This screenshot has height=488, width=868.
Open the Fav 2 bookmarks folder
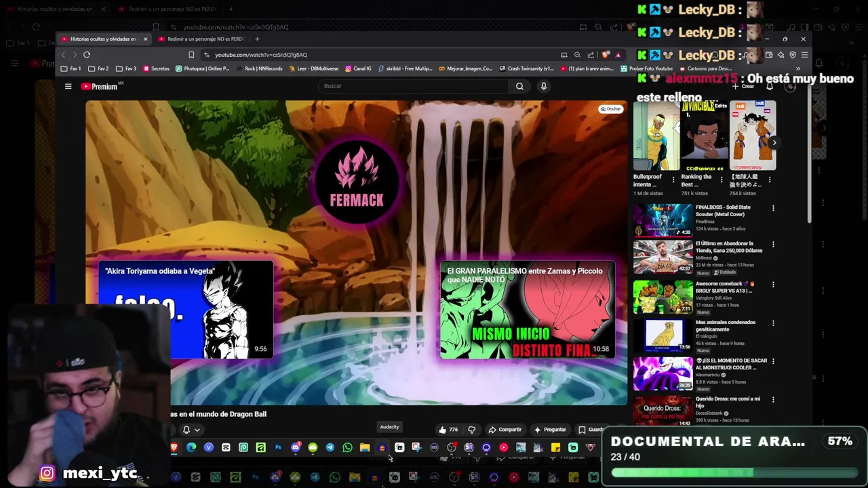98,68
